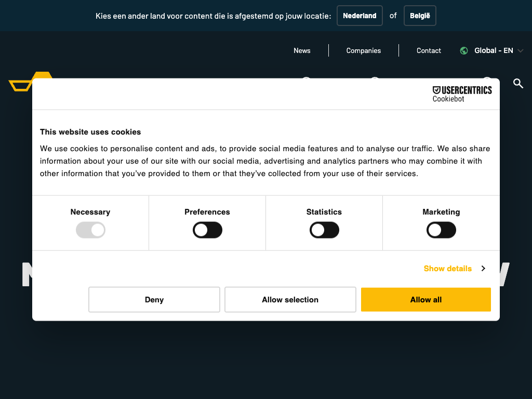The image size is (532, 399).
Task: Select België in the country banner
Action: click(x=420, y=16)
